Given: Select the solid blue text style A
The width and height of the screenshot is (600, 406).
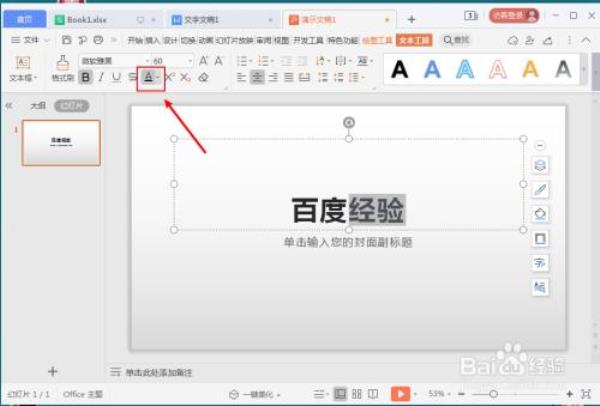Looking at the screenshot, I should coord(432,70).
